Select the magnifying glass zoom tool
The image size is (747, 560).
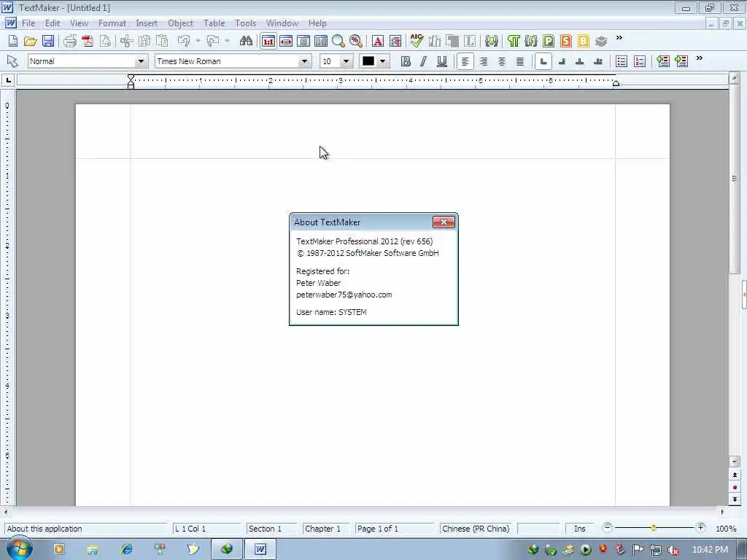click(338, 42)
